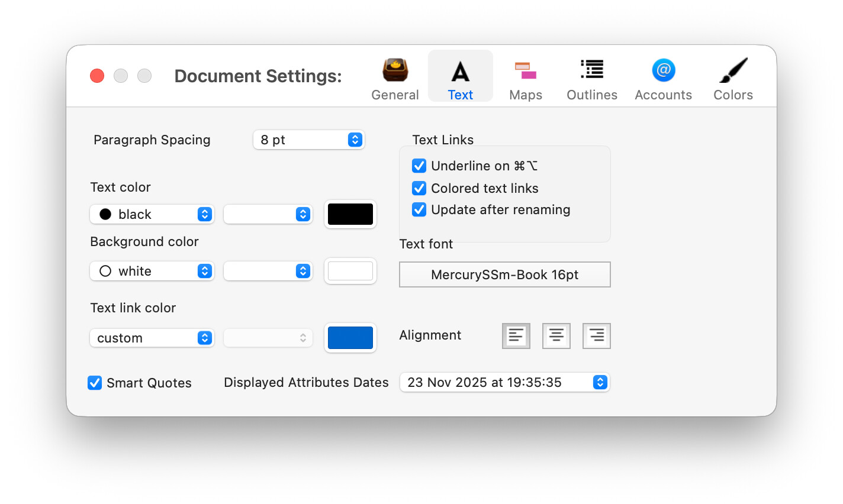Toggle Update after renaming checkbox

[x=419, y=210]
